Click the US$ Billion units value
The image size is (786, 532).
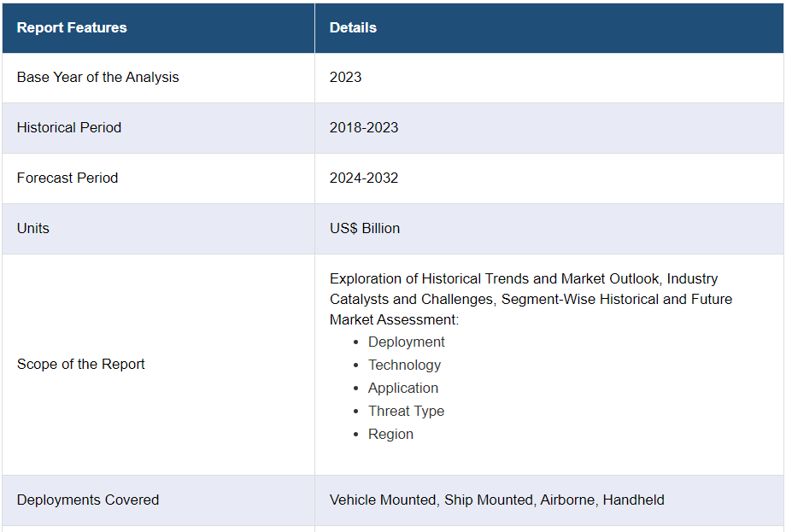pyautogui.click(x=365, y=228)
